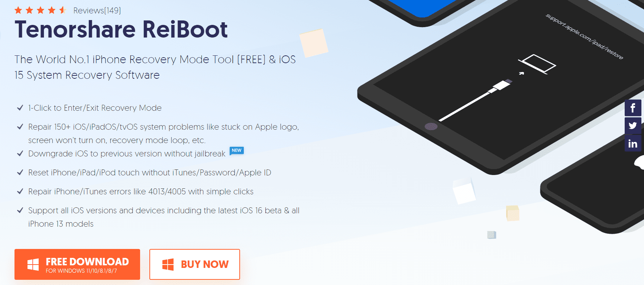Click the checkmark beside Repair iPhone/iTunes errors

(x=20, y=191)
